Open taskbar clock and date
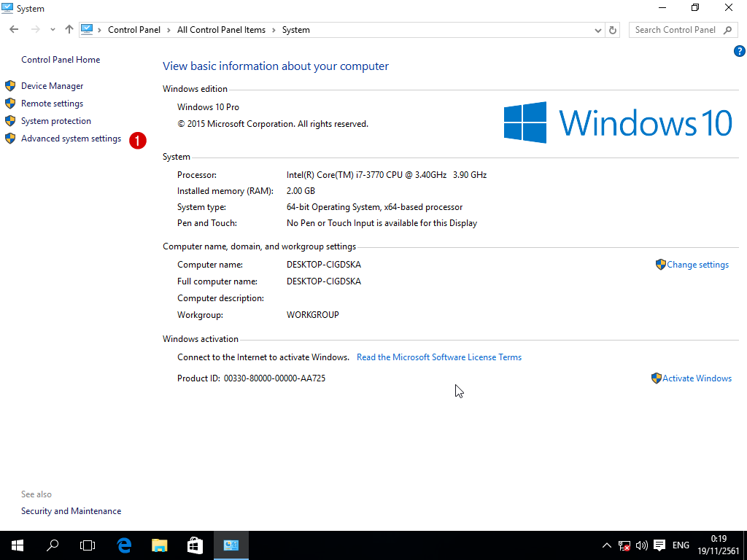Screen dimensions: 747x560 pyautogui.click(x=719, y=545)
